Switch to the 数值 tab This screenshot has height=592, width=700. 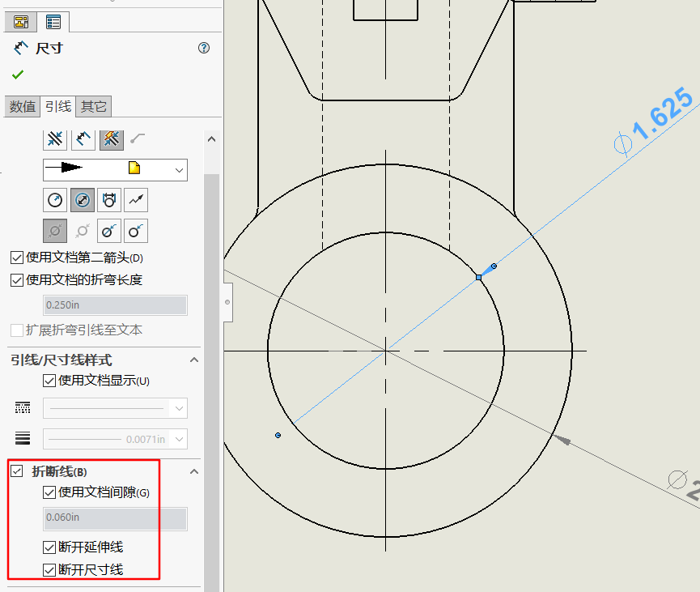pos(22,106)
